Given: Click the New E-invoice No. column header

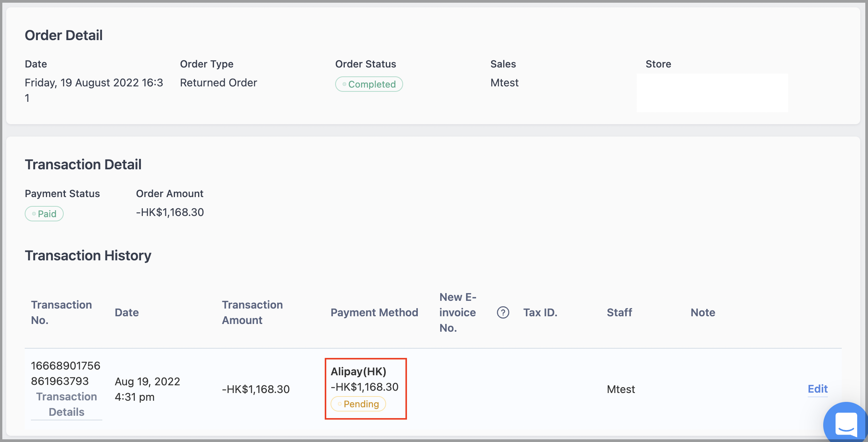Looking at the screenshot, I should pos(458,312).
